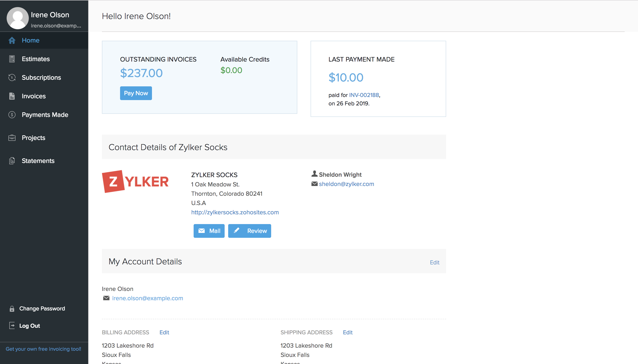This screenshot has width=638, height=364.
Task: Click the Payments Made dollar icon
Action: click(12, 115)
